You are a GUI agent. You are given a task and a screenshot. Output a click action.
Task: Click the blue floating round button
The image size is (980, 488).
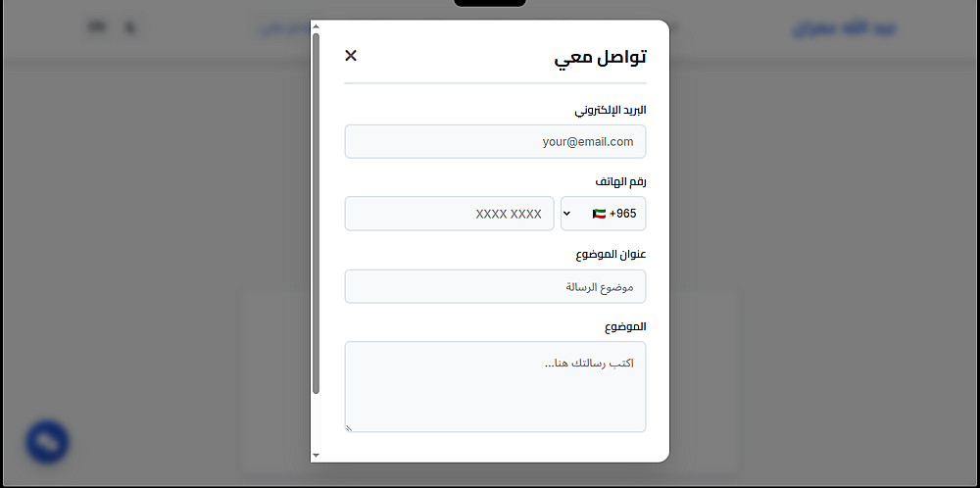click(47, 442)
